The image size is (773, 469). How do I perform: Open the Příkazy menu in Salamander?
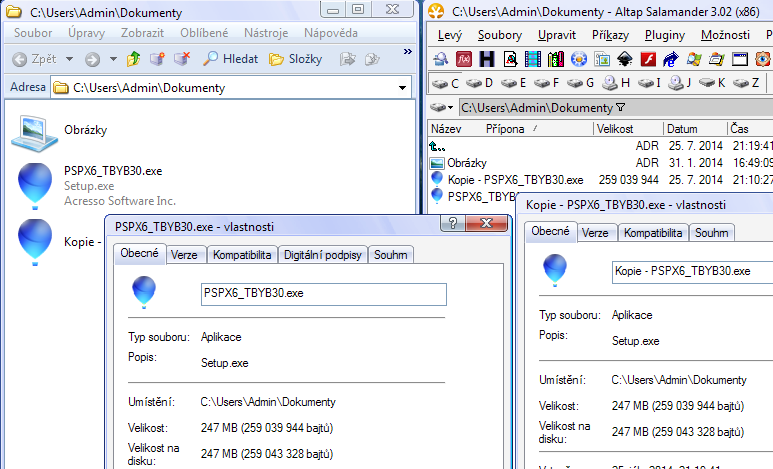point(610,35)
